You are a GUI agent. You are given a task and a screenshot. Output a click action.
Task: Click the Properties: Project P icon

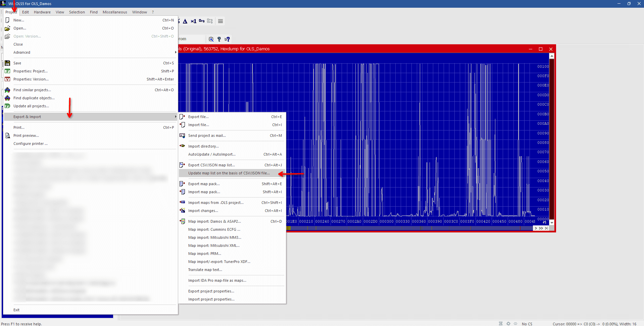(7, 71)
